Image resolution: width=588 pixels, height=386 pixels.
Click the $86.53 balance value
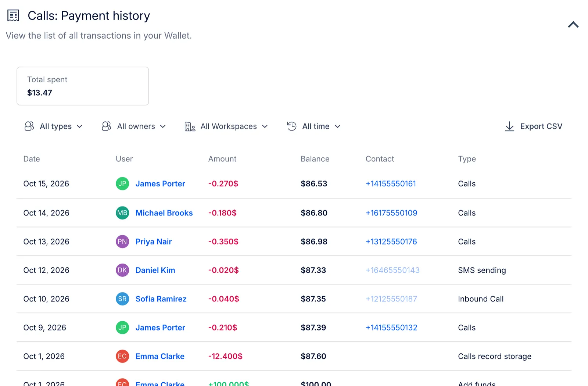point(314,184)
